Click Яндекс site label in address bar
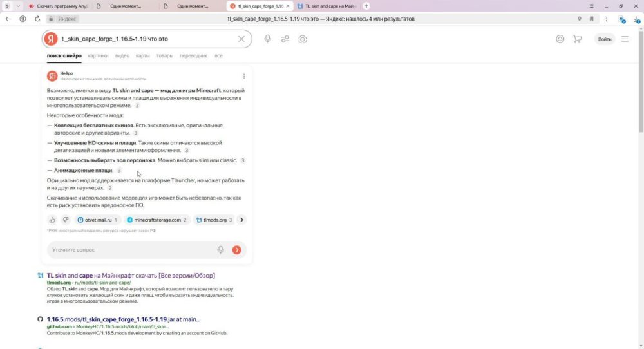This screenshot has height=349, width=644. pos(66,19)
